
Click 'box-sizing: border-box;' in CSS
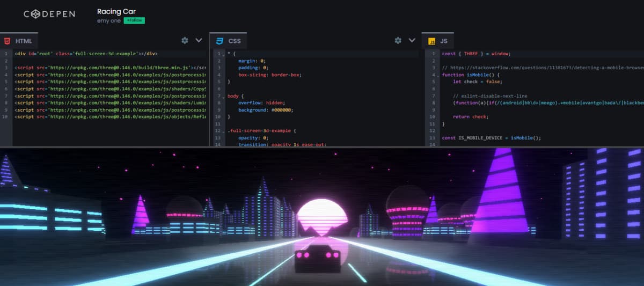click(x=270, y=75)
